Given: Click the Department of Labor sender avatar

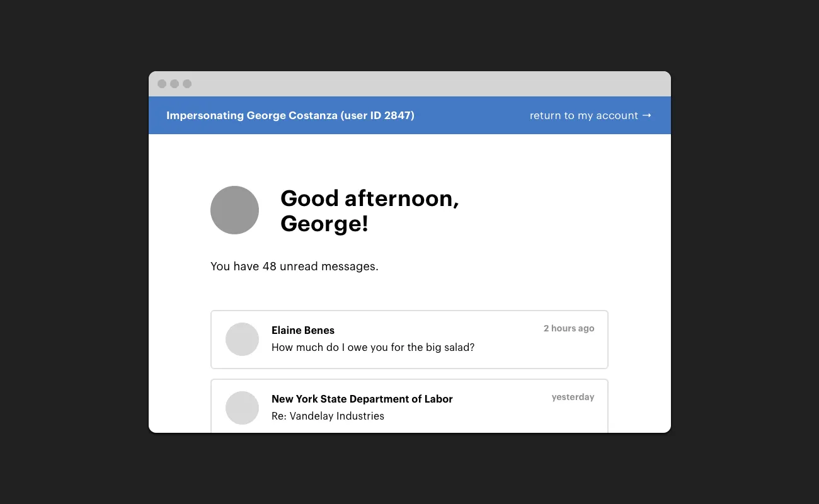Looking at the screenshot, I should tap(242, 408).
